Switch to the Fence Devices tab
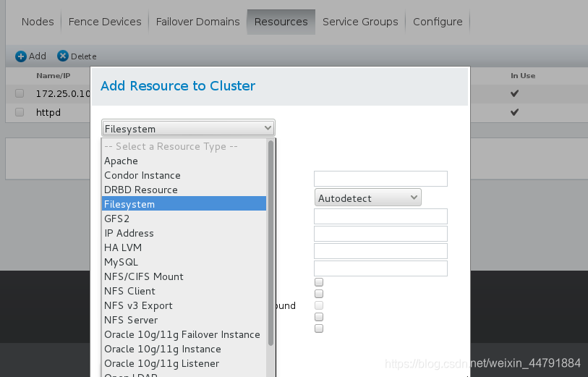The height and width of the screenshot is (377, 588). coord(105,22)
